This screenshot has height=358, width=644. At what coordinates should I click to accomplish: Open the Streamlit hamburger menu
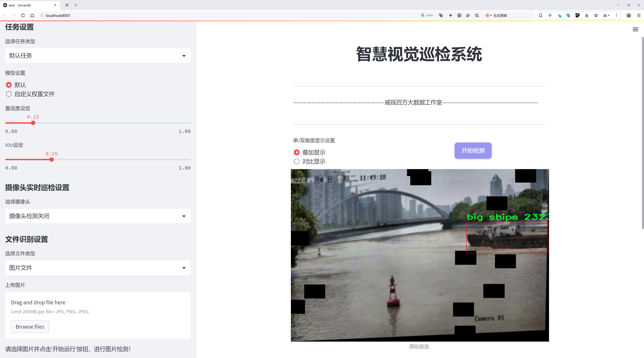[x=635, y=30]
